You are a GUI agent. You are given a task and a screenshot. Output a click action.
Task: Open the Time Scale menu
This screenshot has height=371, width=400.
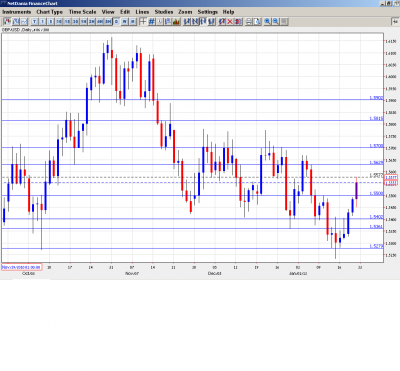pyautogui.click(x=82, y=12)
